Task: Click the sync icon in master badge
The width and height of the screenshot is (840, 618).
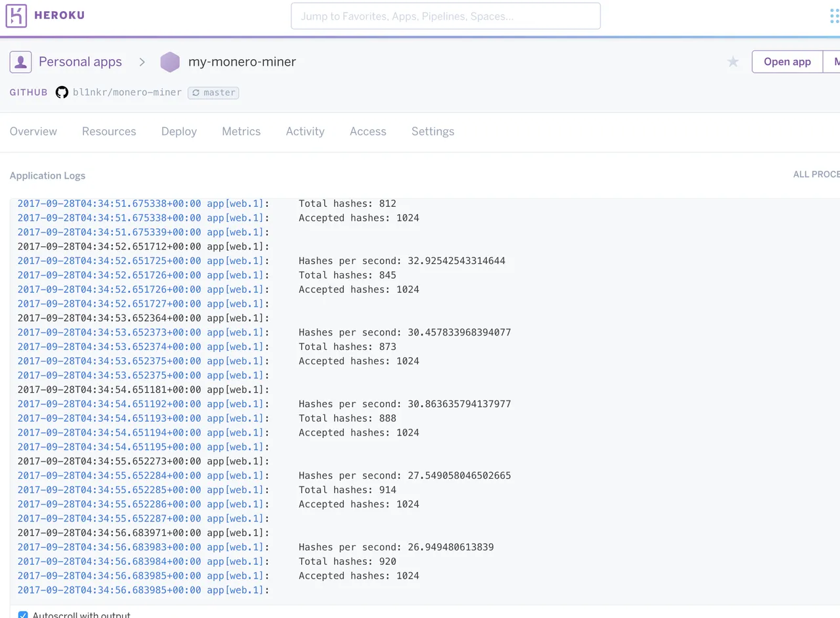Action: pyautogui.click(x=196, y=93)
